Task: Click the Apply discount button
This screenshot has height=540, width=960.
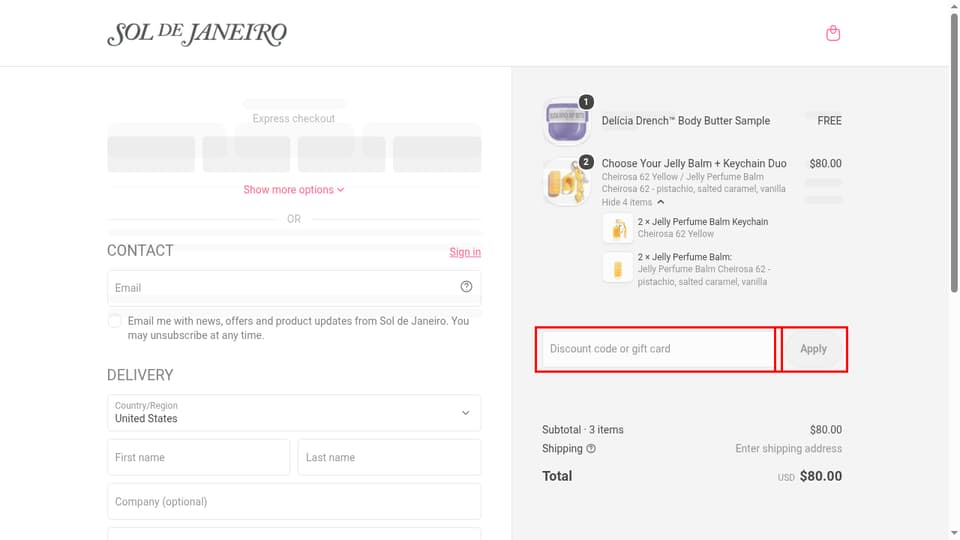Action: (x=813, y=349)
